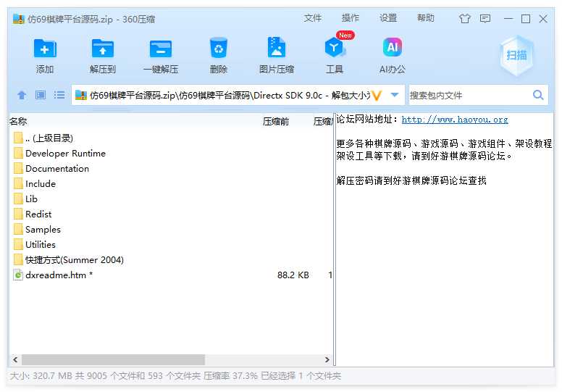Open the AI办公 icon
This screenshot has height=392, width=562.
coord(392,47)
